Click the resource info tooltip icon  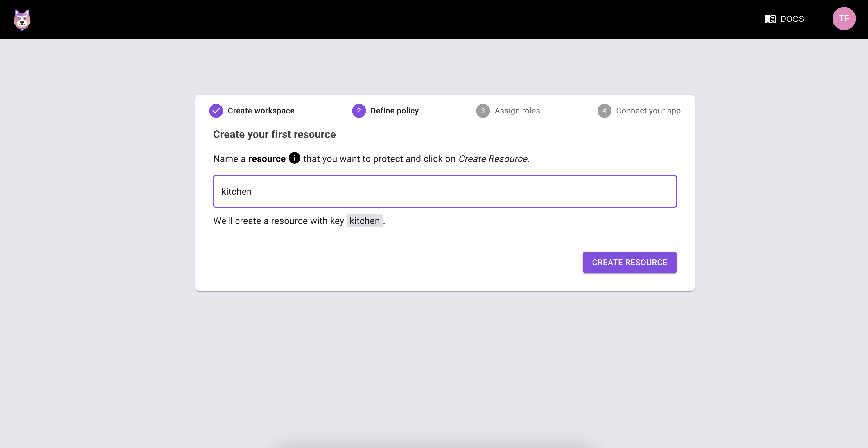pos(295,158)
